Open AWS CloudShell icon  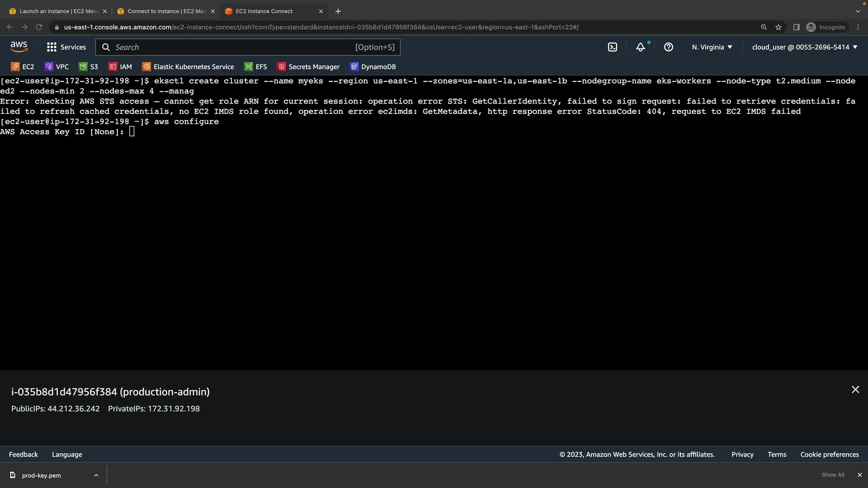point(613,47)
